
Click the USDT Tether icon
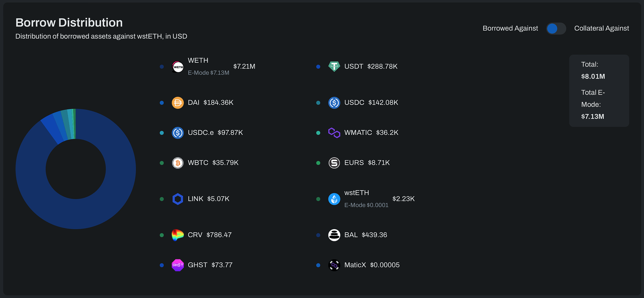[334, 67]
